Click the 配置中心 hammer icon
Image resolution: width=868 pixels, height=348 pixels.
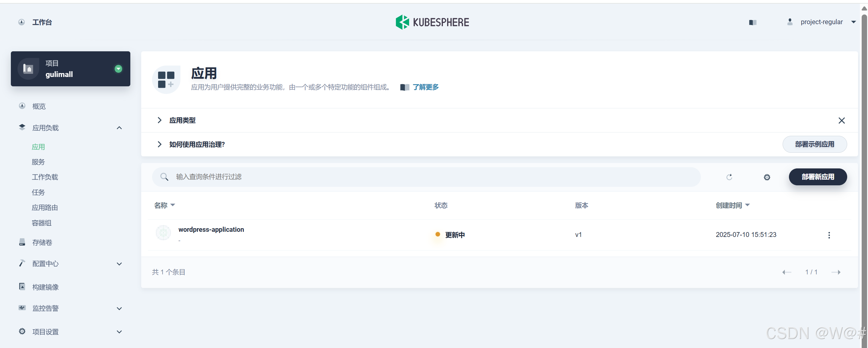[x=22, y=263]
